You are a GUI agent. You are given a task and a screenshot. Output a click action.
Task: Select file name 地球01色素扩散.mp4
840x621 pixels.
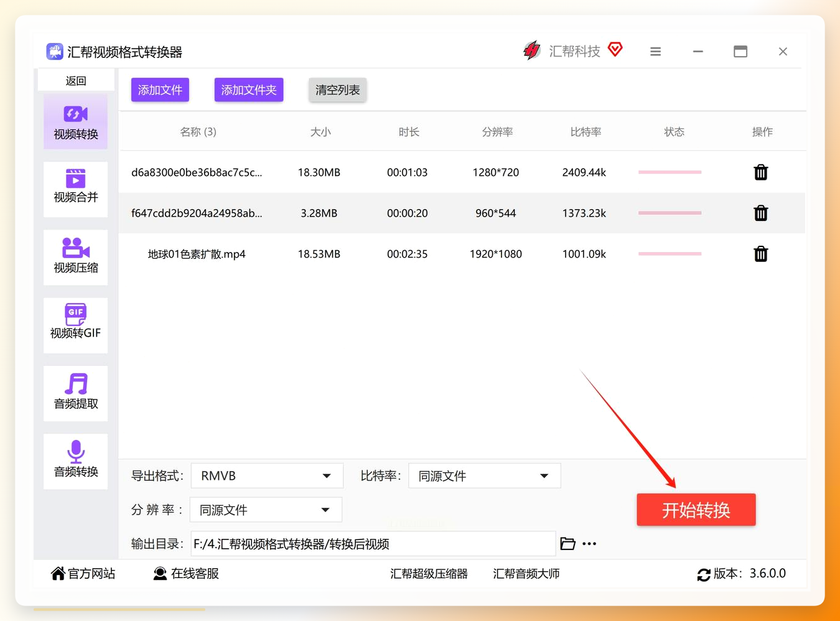tap(197, 254)
